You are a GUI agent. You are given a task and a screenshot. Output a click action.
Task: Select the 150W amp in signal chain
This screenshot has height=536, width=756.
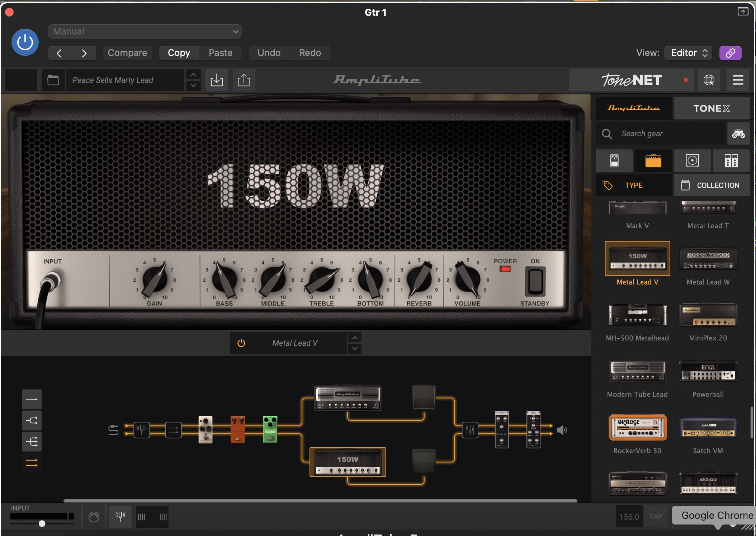[348, 462]
